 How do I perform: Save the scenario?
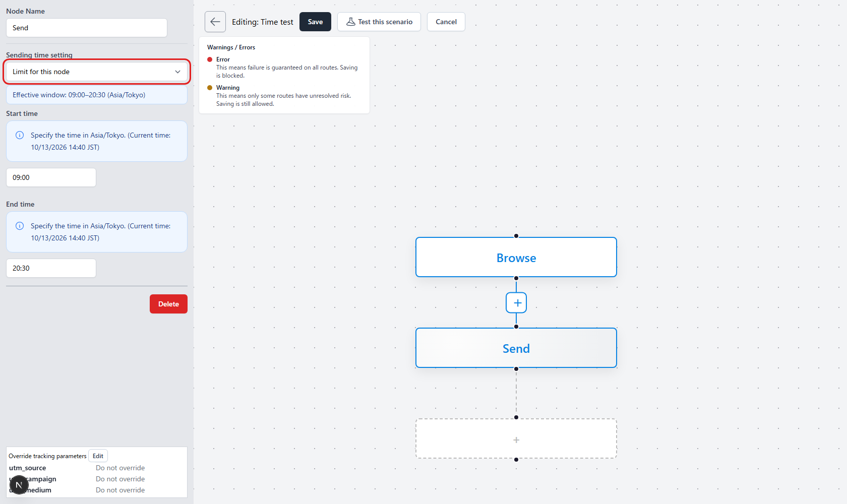pyautogui.click(x=315, y=22)
